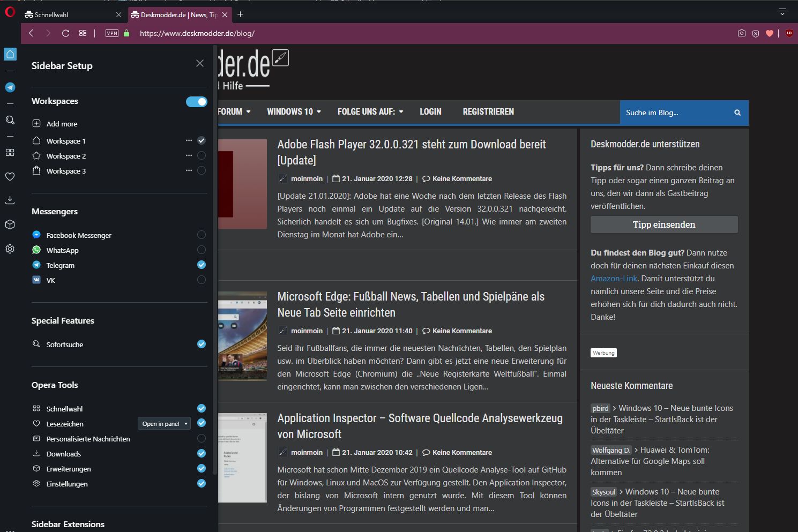Enable WhatsApp in the sidebar
This screenshot has height=532, width=798.
pos(202,250)
